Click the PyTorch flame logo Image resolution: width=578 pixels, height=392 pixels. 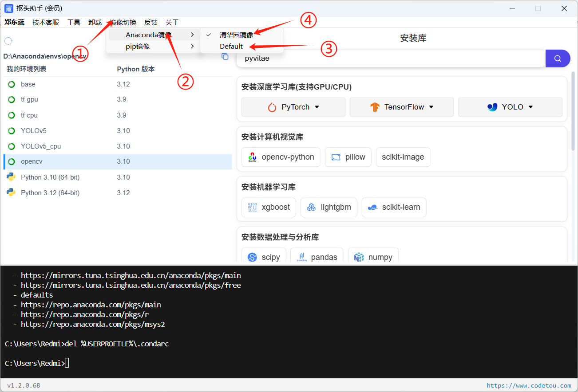272,107
